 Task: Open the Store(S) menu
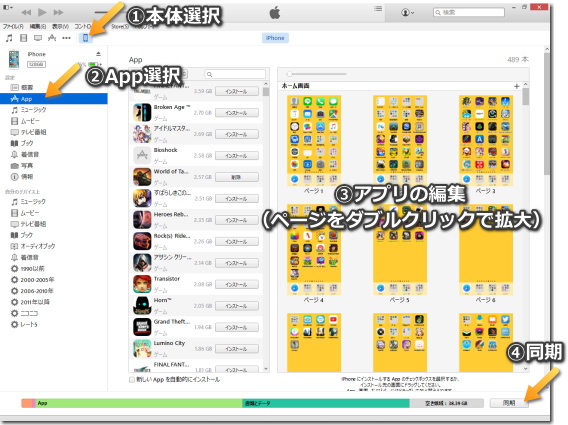tap(120, 26)
